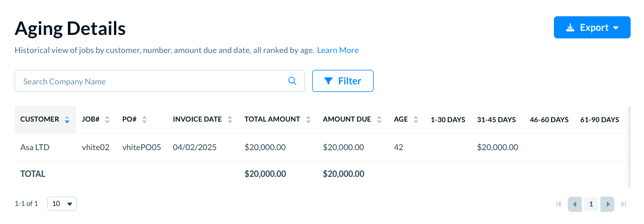644x224 pixels.
Task: Sort by Invoice Date arrows
Action: [x=230, y=120]
